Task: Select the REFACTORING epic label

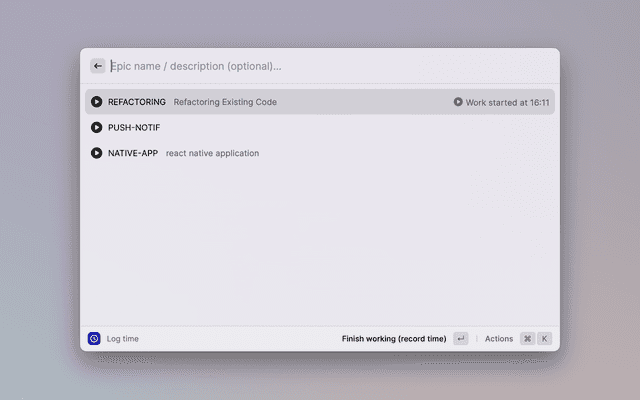Action: tap(137, 102)
